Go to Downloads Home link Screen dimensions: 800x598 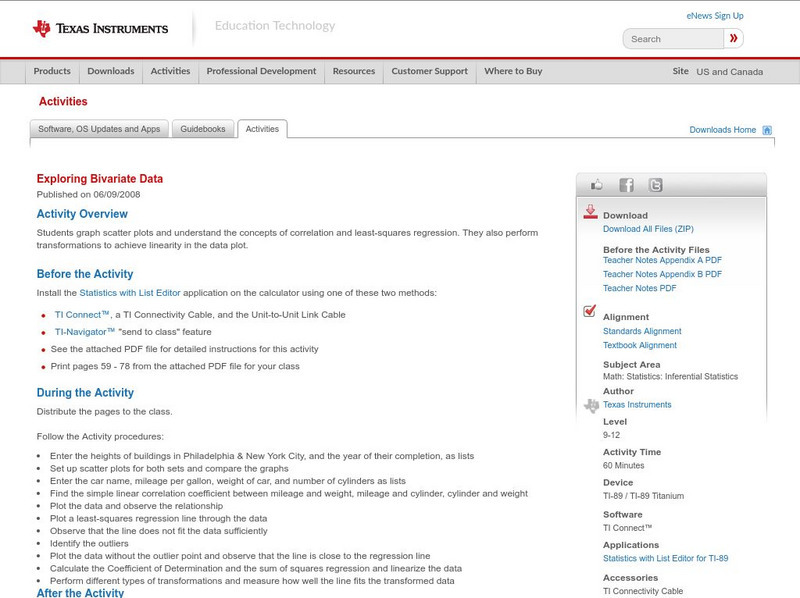722,130
